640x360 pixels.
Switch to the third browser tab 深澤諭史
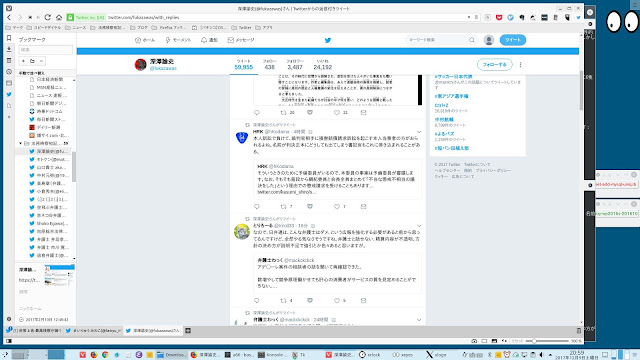point(153,331)
